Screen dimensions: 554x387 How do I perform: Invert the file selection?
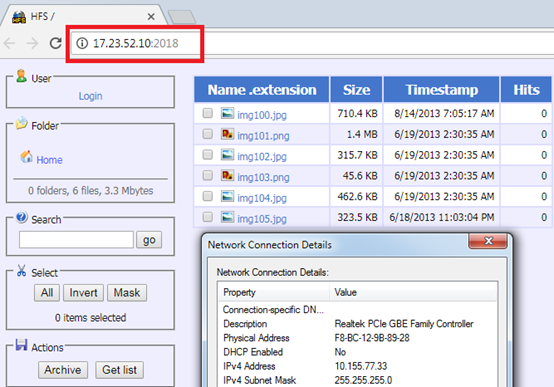pos(83,293)
